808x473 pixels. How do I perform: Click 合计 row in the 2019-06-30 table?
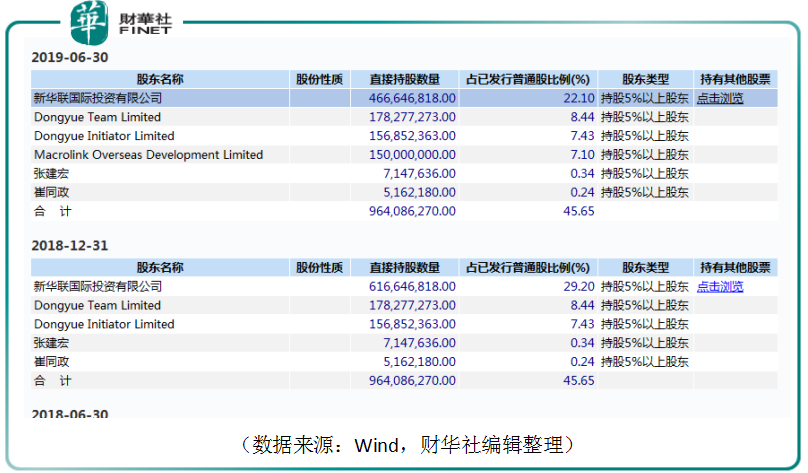[x=404, y=211]
